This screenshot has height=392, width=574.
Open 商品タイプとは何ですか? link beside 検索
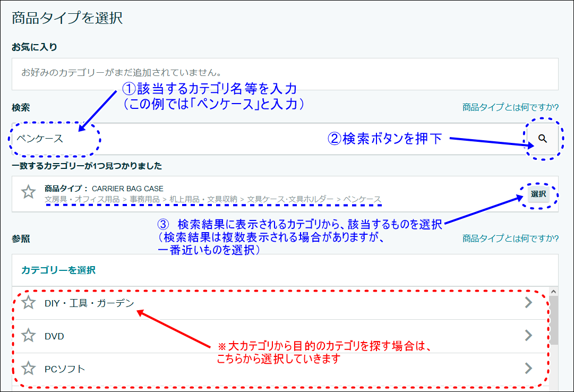click(510, 107)
